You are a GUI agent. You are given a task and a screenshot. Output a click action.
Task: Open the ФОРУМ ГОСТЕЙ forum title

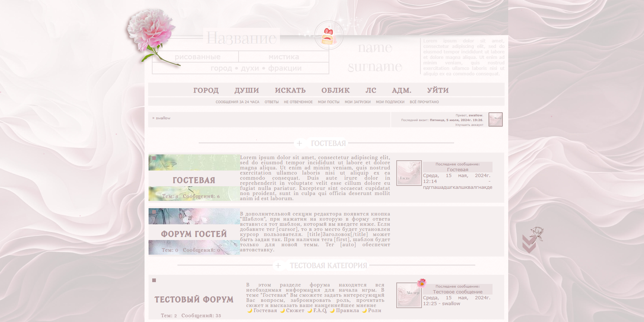pyautogui.click(x=194, y=234)
